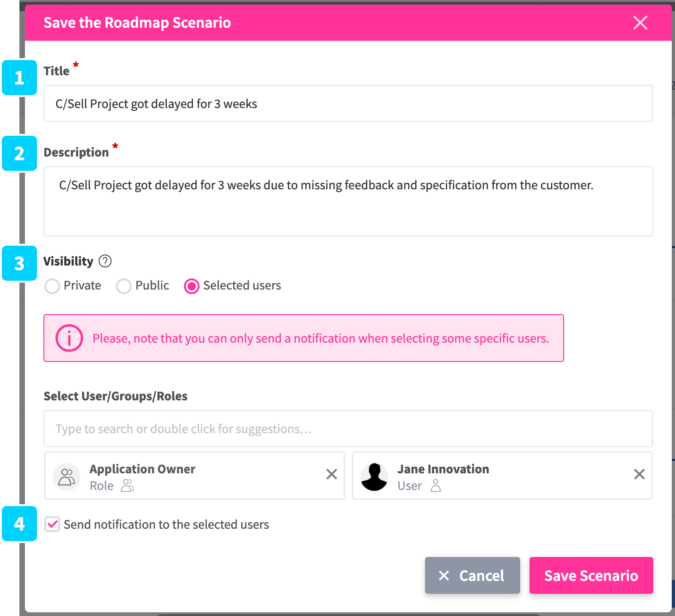The height and width of the screenshot is (616, 675).
Task: Uncheck Send notification to the selected users
Action: [x=52, y=525]
